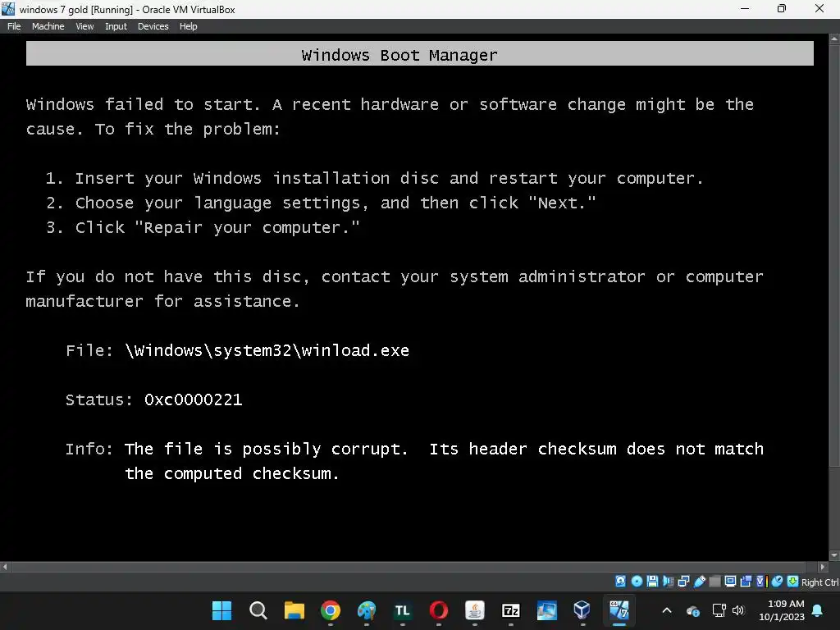This screenshot has height=630, width=840.
Task: Click the horizontal scrollbar track
Action: click(414, 566)
